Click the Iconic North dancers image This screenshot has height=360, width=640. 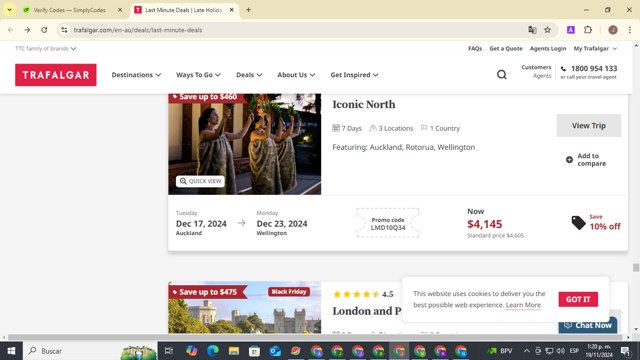tap(244, 144)
